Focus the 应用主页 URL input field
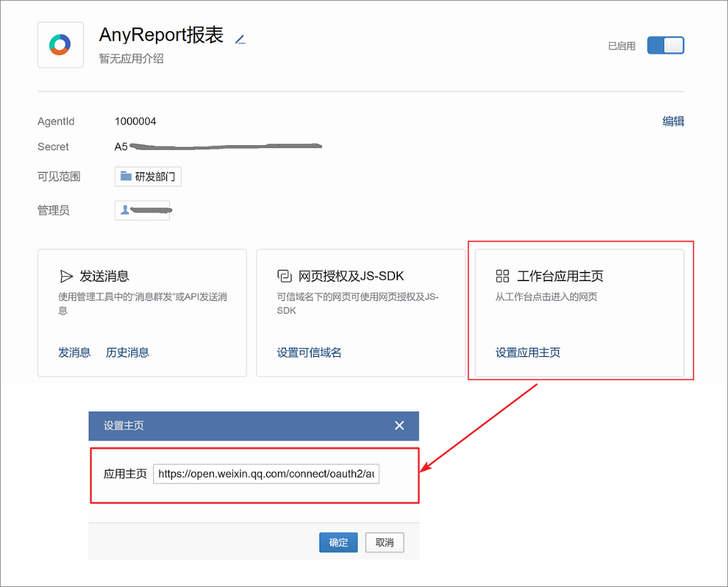Viewport: 728px width, 587px height. click(266, 474)
